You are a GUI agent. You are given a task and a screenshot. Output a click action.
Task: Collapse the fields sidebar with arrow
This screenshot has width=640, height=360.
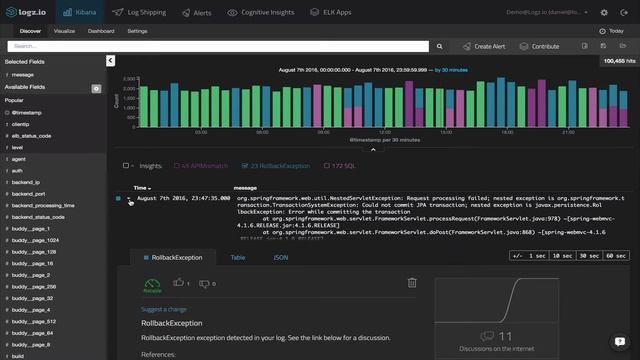(110, 61)
